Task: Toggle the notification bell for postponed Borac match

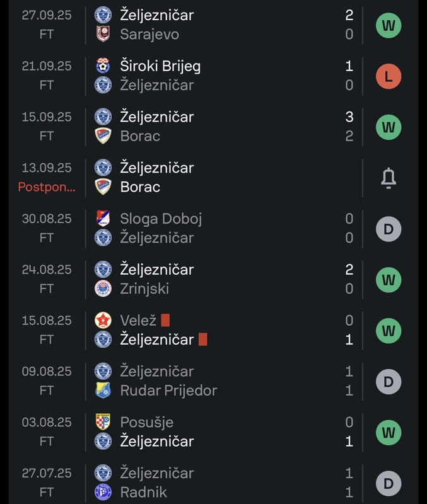Action: pos(389,178)
